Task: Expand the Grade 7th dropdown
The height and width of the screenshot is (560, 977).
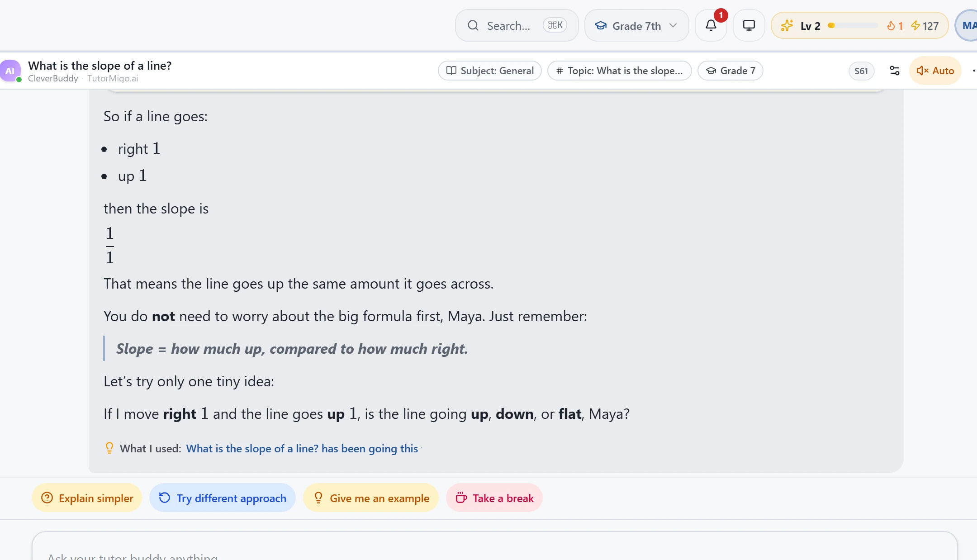Action: tap(636, 26)
